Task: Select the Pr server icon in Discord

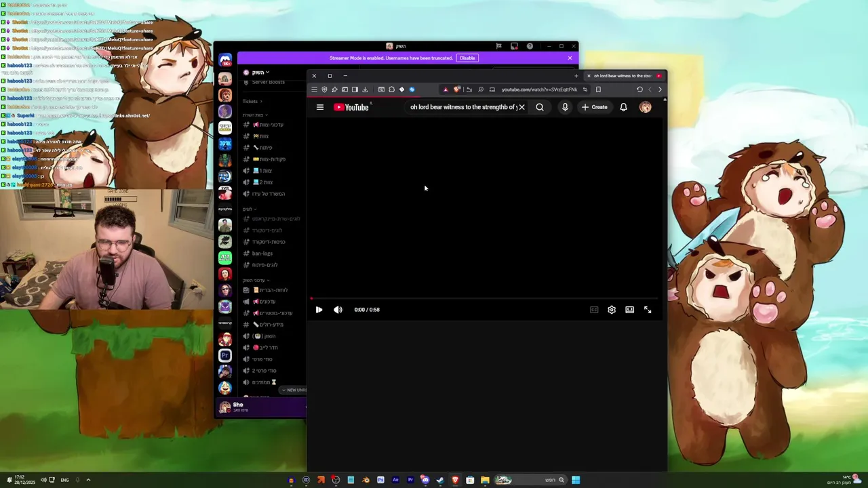Action: (x=225, y=355)
